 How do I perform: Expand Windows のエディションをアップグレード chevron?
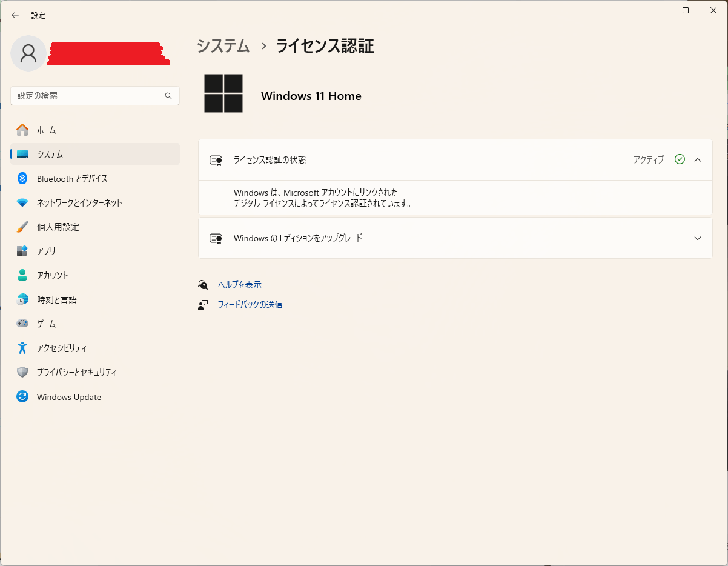tap(698, 238)
